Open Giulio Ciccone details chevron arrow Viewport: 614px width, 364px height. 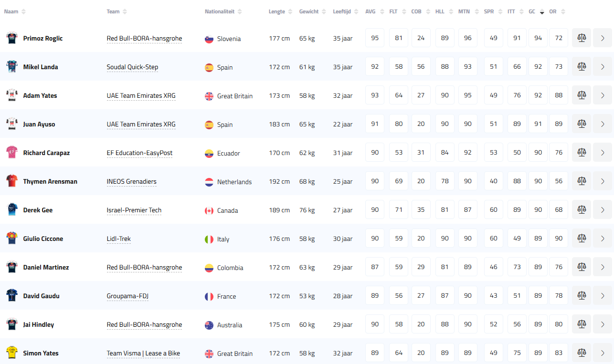603,239
